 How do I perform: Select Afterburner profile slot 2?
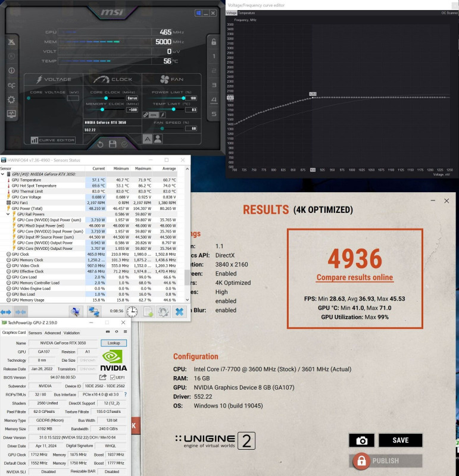(214, 70)
